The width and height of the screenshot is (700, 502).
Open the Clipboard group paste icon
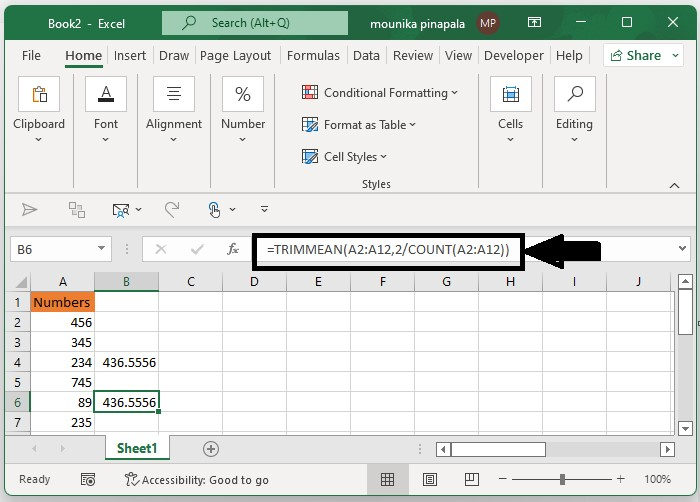click(x=39, y=94)
